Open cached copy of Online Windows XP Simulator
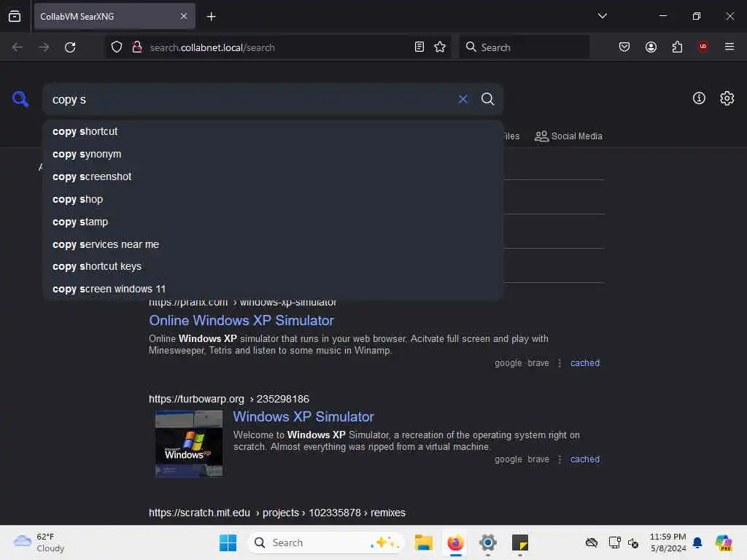The width and height of the screenshot is (747, 560). [x=584, y=363]
